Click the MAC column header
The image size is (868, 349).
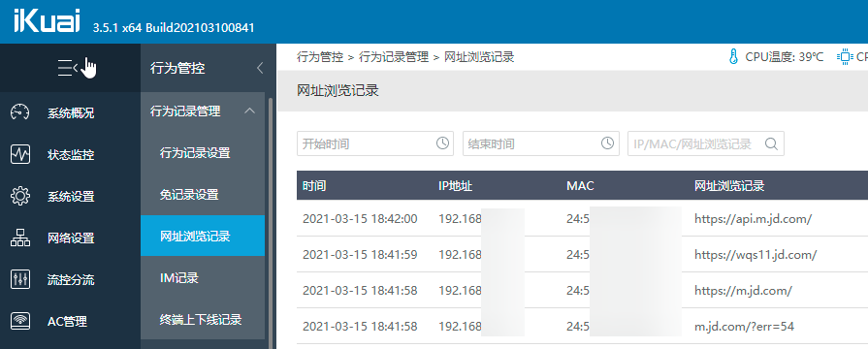pyautogui.click(x=580, y=186)
